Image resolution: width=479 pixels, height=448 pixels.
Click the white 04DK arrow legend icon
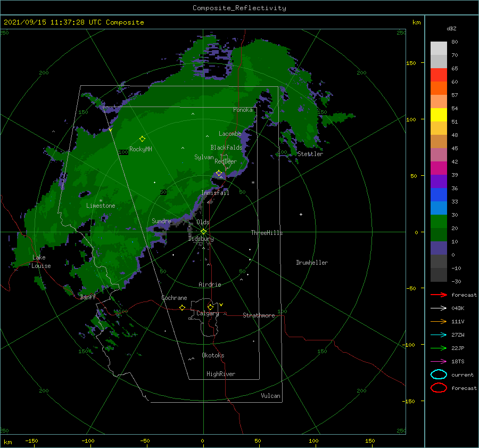[x=439, y=308]
